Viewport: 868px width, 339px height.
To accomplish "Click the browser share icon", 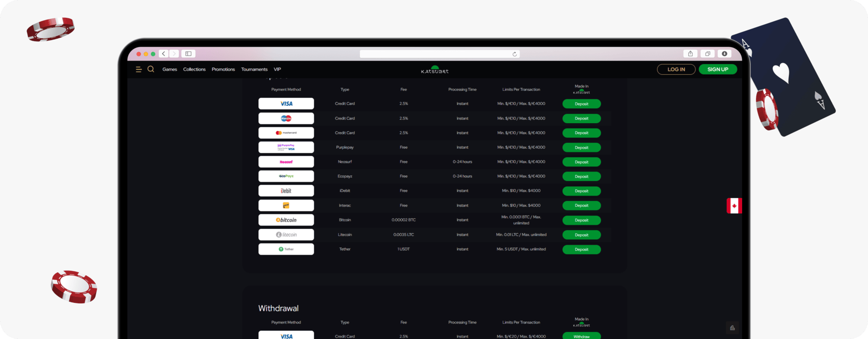I will (690, 54).
